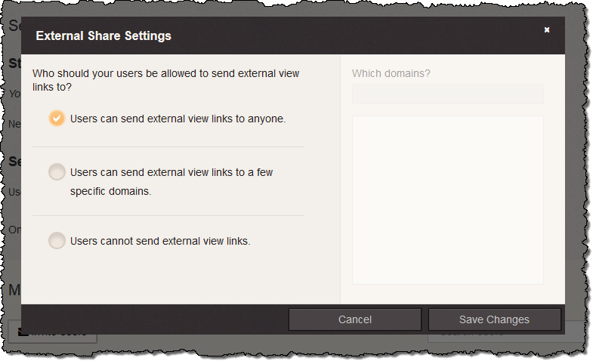
Task: Select 'send external view links to anyone' radio
Action: click(x=57, y=119)
